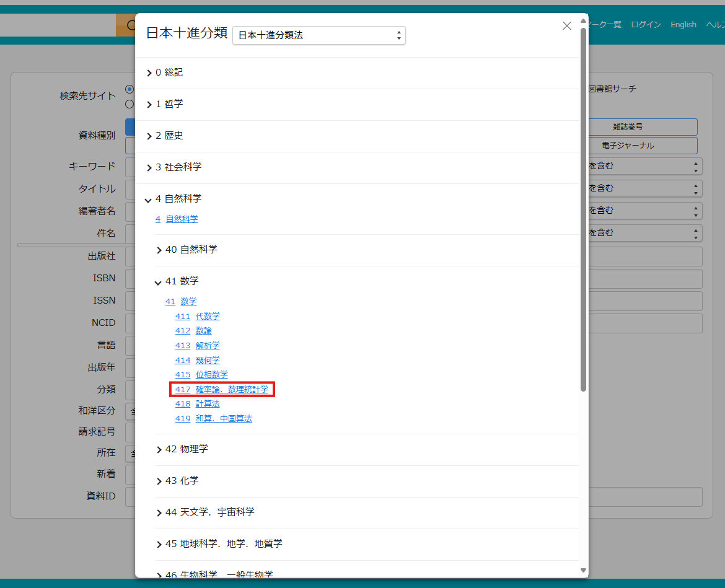Select the 417 確率論．数理統計学 link
725x588 pixels.
[x=222, y=390]
